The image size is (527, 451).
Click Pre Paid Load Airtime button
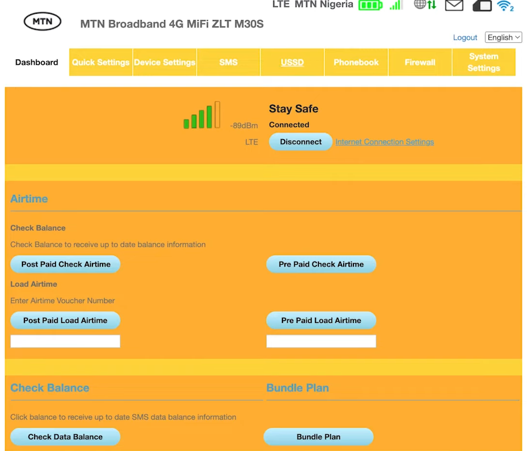(x=321, y=320)
